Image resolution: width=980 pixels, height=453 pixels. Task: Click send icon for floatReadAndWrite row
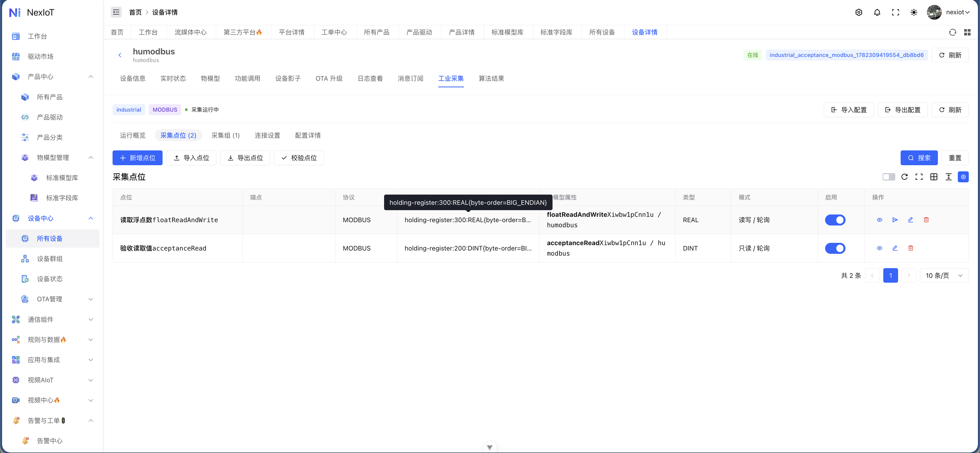coord(895,220)
